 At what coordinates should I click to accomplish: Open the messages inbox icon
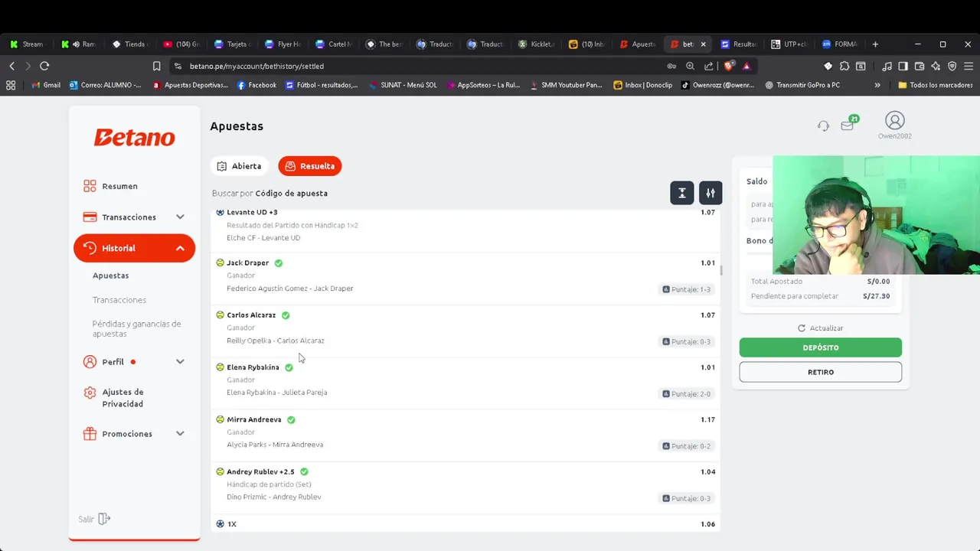tap(848, 125)
